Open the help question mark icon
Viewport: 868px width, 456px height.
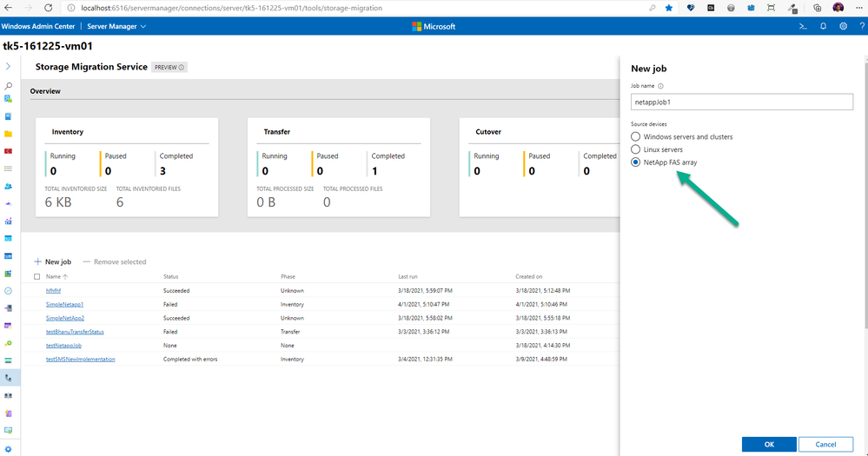tap(862, 26)
